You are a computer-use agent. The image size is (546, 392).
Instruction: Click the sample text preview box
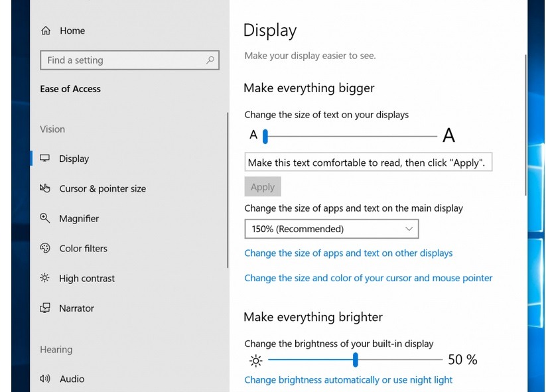coord(368,162)
